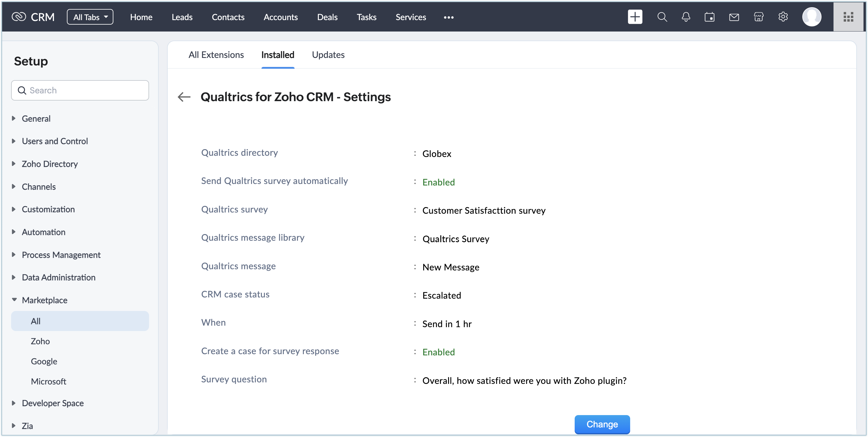The height and width of the screenshot is (437, 868).
Task: Switch to the Updates tab
Action: (328, 55)
